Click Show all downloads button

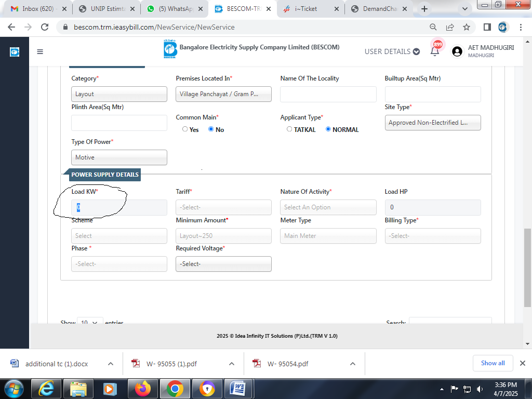493,363
